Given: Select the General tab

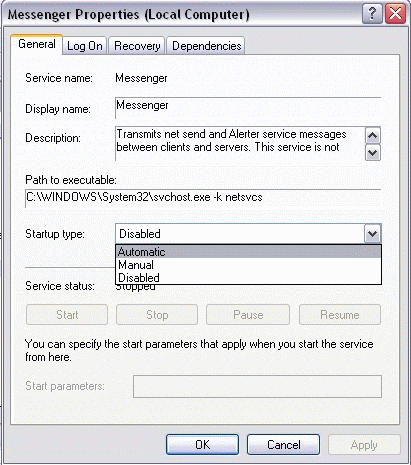Looking at the screenshot, I should tap(37, 44).
